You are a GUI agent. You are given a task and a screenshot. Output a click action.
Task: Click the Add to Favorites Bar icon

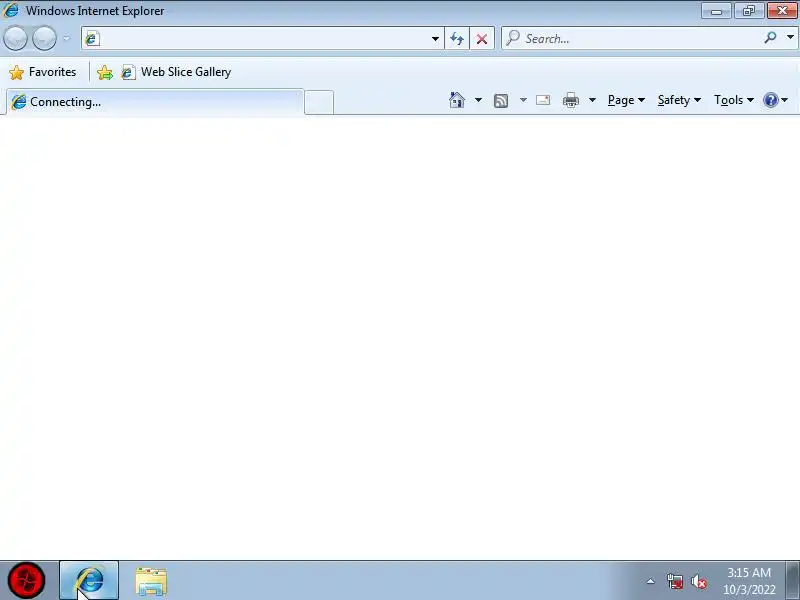coord(105,72)
